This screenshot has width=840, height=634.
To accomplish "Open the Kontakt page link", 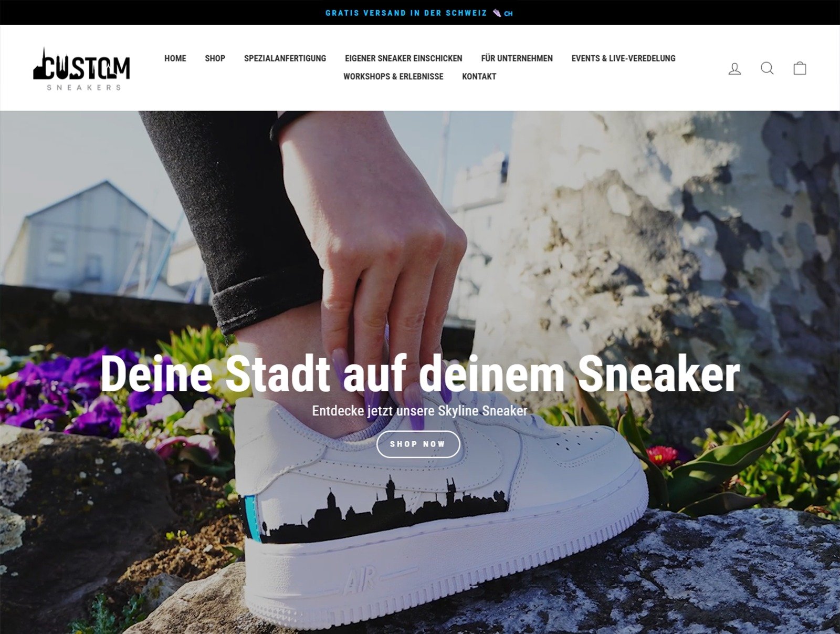I will tap(479, 76).
